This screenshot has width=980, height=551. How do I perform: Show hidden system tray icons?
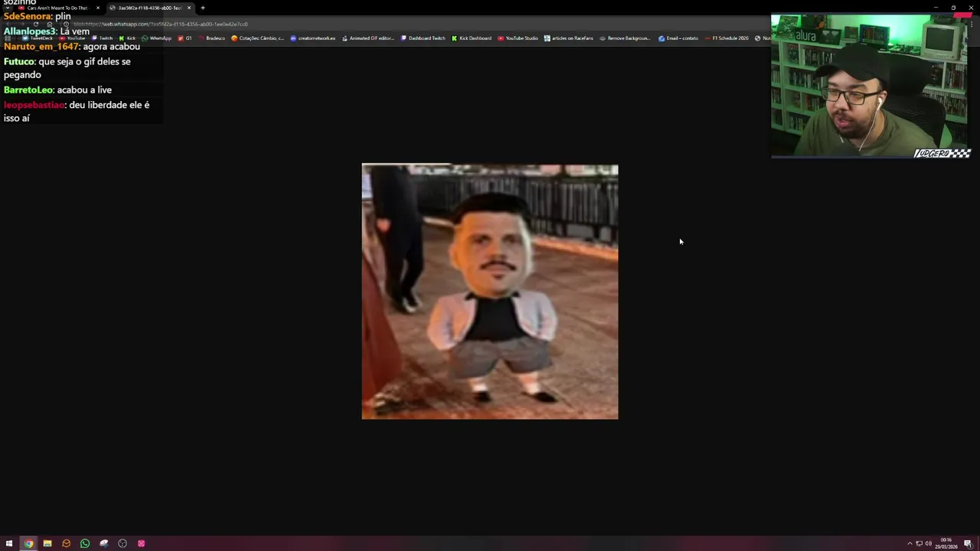click(910, 543)
